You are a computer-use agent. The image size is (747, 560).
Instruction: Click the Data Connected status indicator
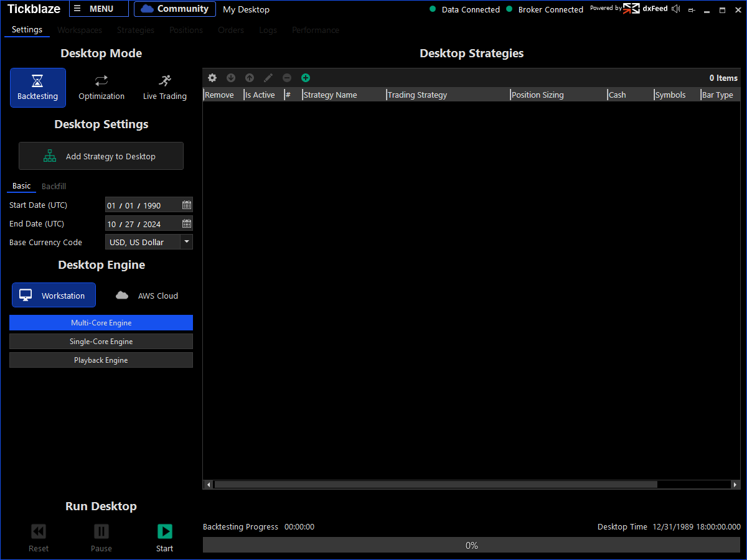pos(465,9)
